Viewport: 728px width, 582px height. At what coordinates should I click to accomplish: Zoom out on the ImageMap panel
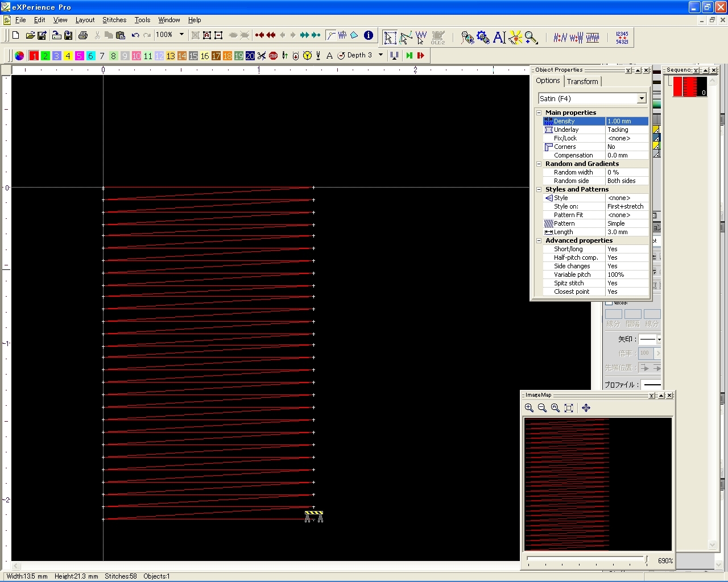(542, 408)
